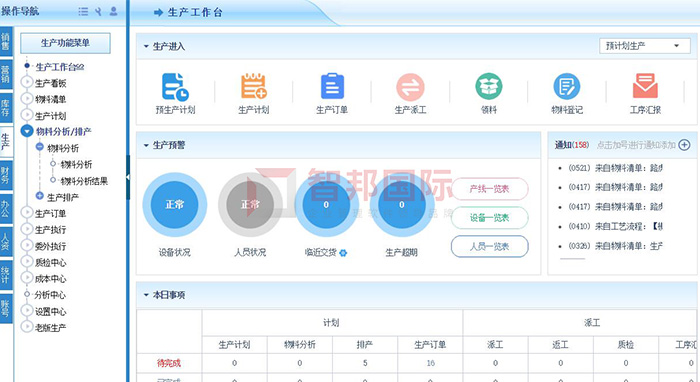Open the 生产计划 calendar icon
The width and height of the screenshot is (700, 382).
(x=254, y=86)
